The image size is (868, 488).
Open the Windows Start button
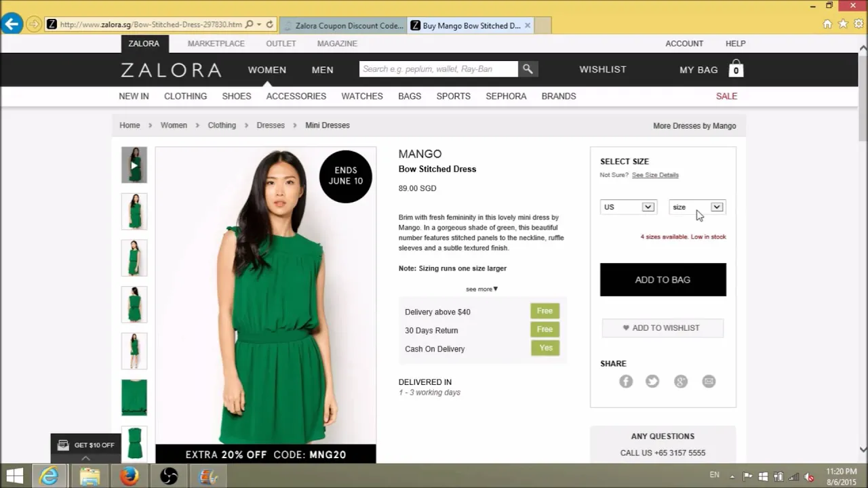pyautogui.click(x=15, y=476)
